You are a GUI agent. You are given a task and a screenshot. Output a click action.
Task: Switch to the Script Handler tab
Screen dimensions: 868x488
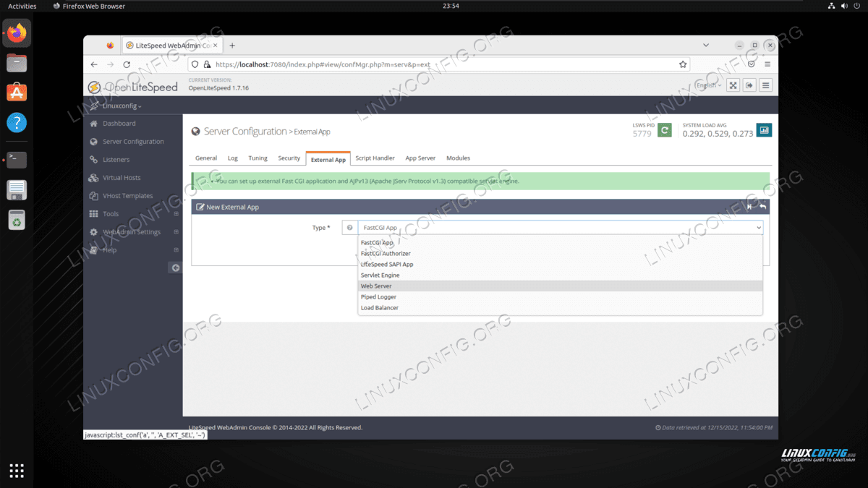(x=375, y=158)
